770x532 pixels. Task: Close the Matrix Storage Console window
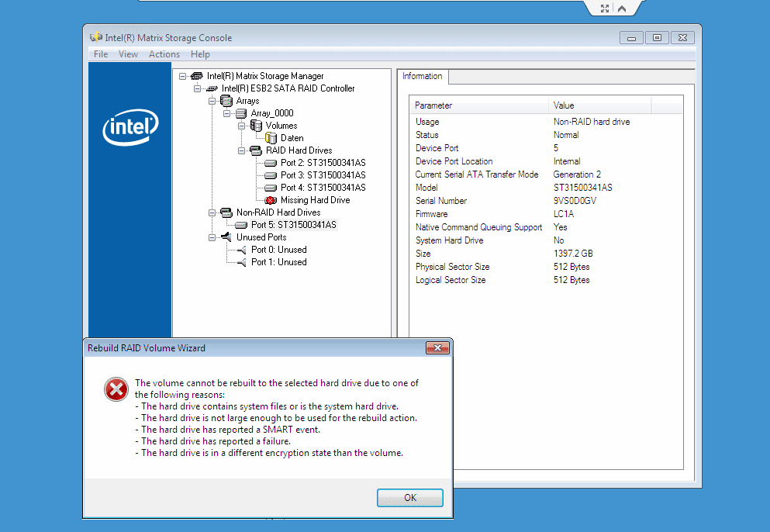682,38
